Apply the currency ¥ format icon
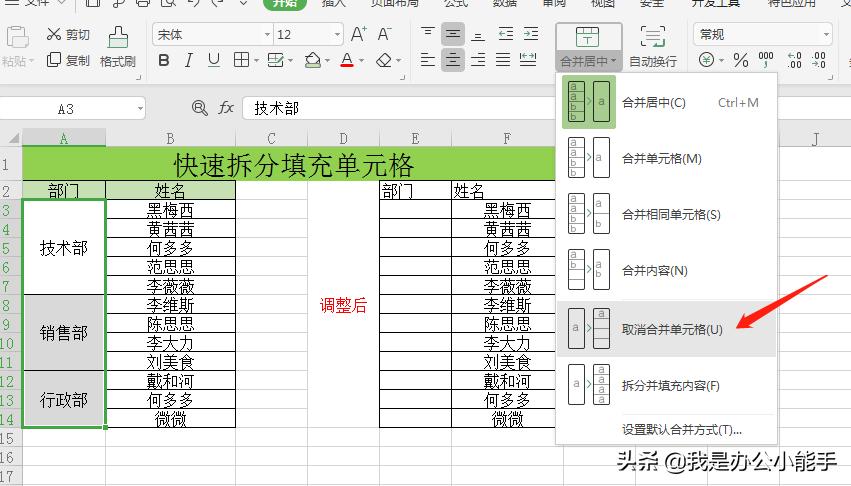 [x=706, y=59]
